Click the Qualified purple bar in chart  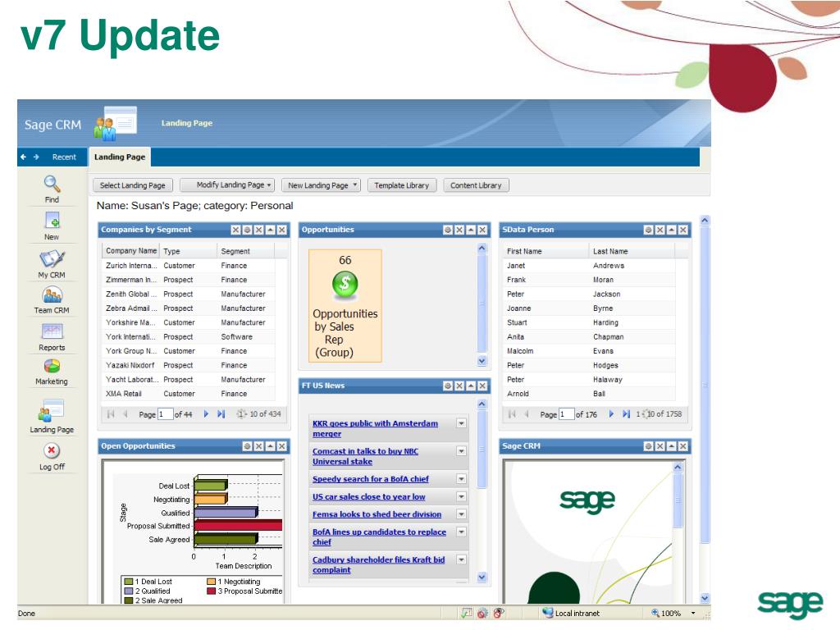[x=226, y=513]
